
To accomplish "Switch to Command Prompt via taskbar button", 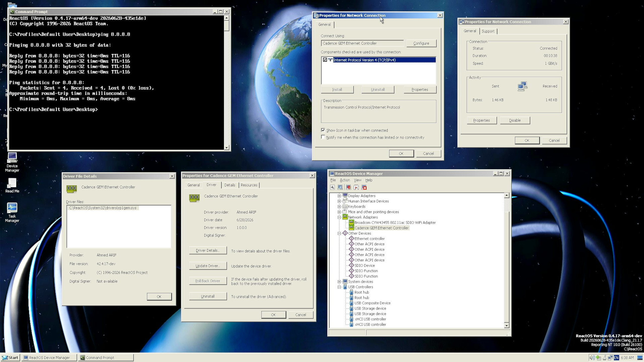I will [x=106, y=357].
